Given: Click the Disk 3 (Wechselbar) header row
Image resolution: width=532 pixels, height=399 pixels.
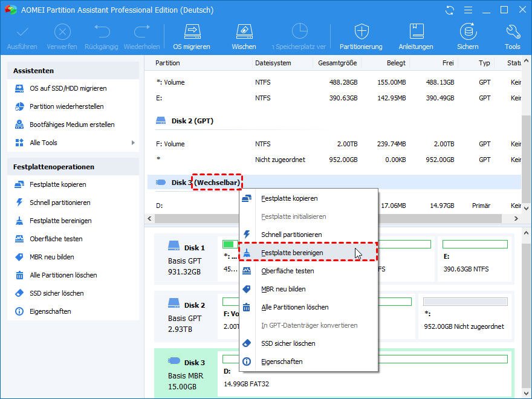Looking at the screenshot, I should point(334,183).
